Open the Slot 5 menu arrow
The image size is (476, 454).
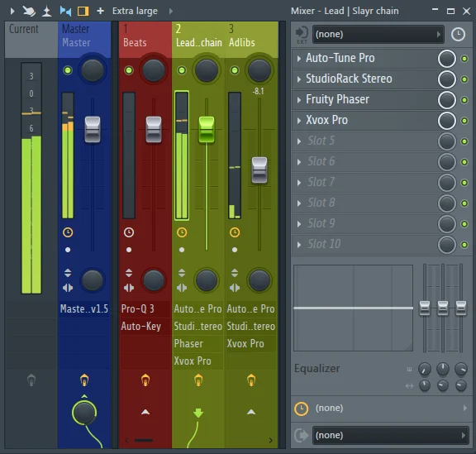[299, 141]
